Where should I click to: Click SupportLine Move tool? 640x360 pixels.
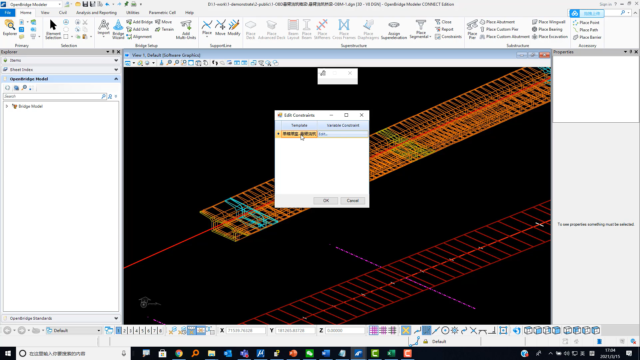(x=220, y=28)
